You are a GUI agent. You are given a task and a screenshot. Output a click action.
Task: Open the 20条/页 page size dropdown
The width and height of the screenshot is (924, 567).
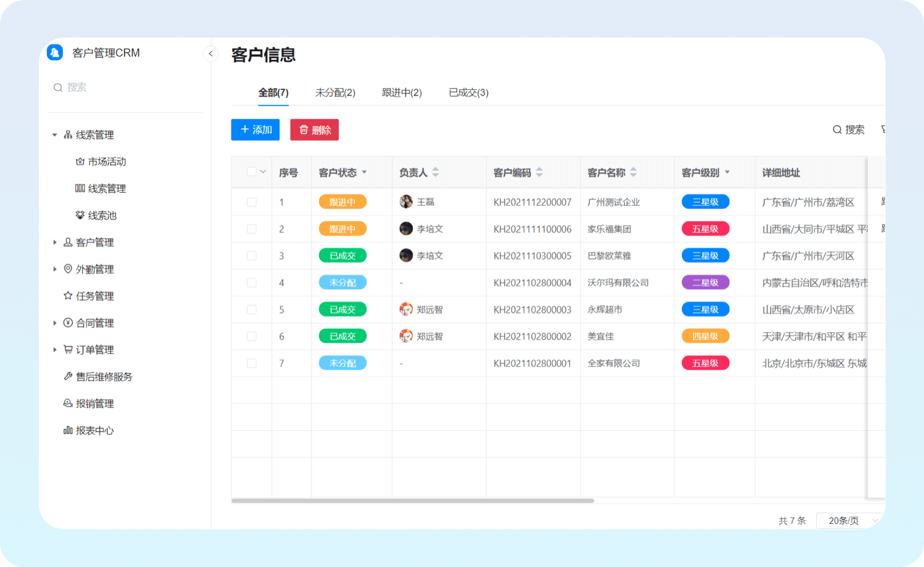850,521
